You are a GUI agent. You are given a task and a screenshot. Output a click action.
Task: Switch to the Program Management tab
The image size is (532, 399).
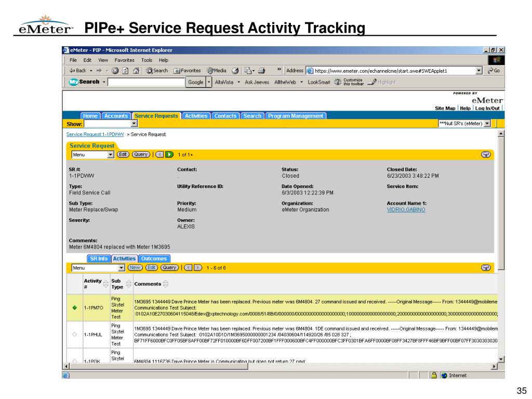click(296, 116)
